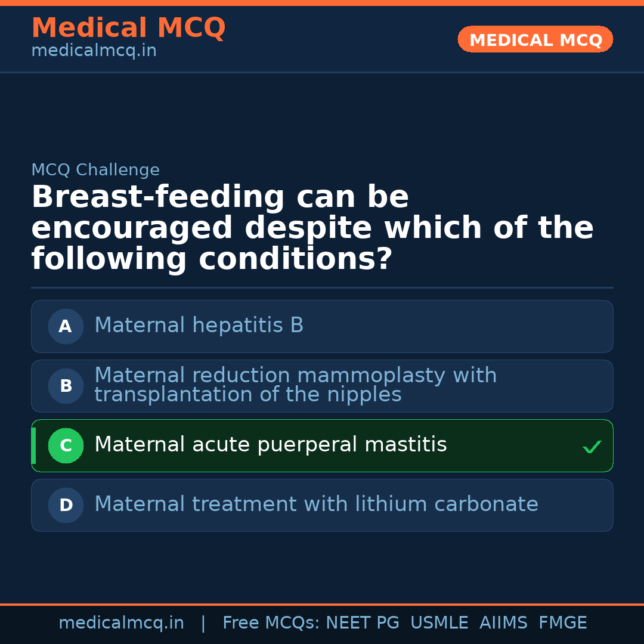Choose the lithium carbonate answer text

[316, 504]
